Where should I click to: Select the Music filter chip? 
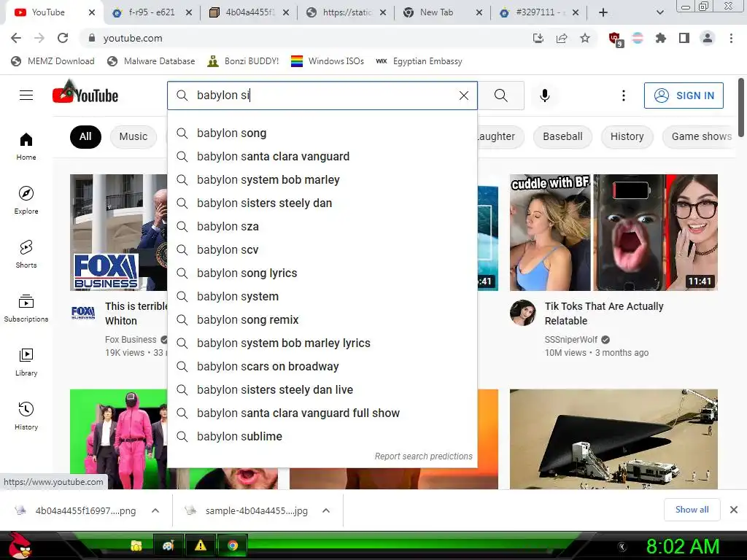[133, 136]
